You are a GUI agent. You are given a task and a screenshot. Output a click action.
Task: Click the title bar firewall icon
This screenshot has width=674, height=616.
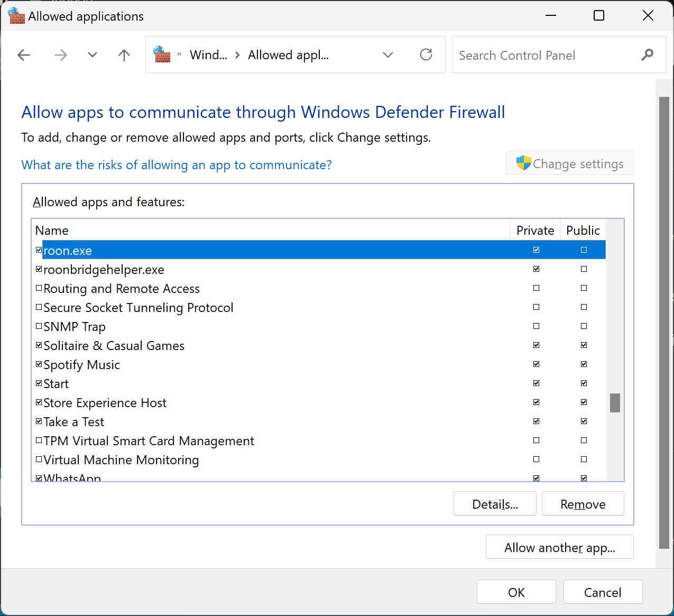(17, 16)
